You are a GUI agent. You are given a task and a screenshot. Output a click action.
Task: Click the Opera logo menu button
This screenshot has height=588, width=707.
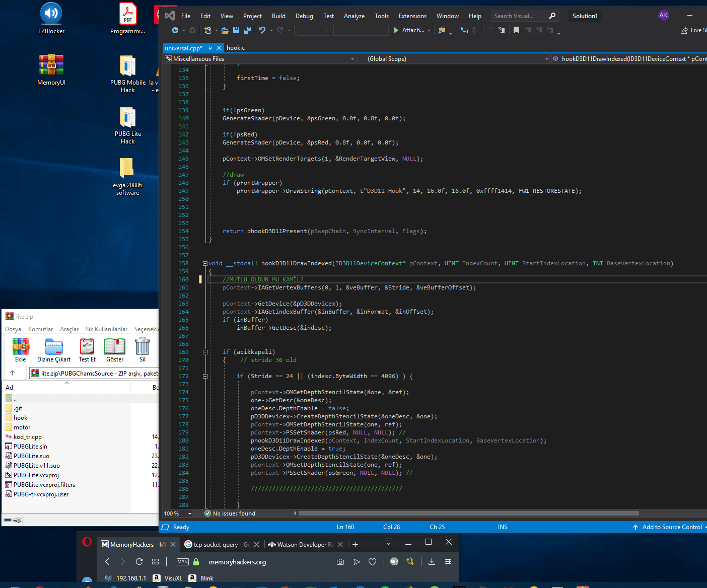tap(87, 542)
